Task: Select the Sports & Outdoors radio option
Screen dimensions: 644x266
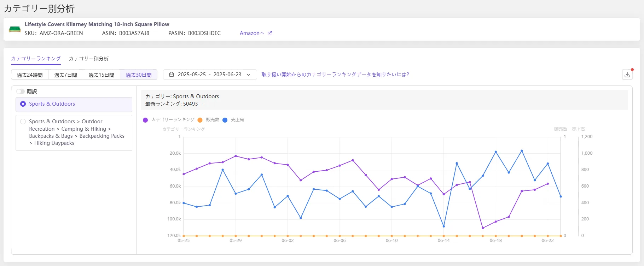Action: click(x=23, y=104)
